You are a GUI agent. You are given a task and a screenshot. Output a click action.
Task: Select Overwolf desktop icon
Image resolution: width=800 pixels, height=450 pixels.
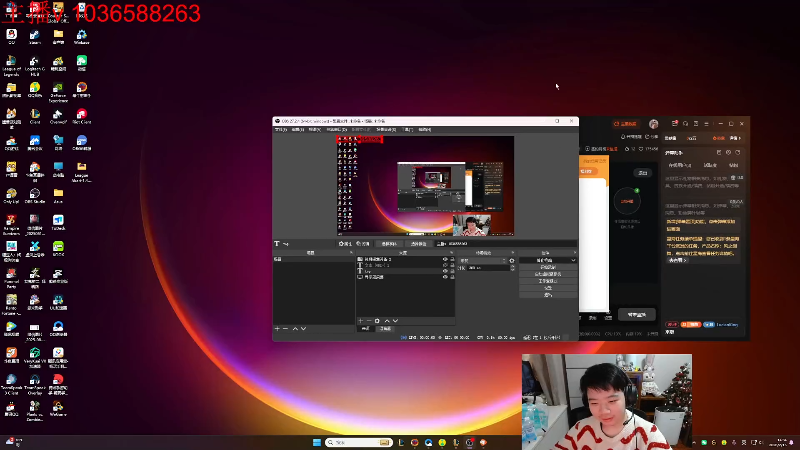(58, 116)
